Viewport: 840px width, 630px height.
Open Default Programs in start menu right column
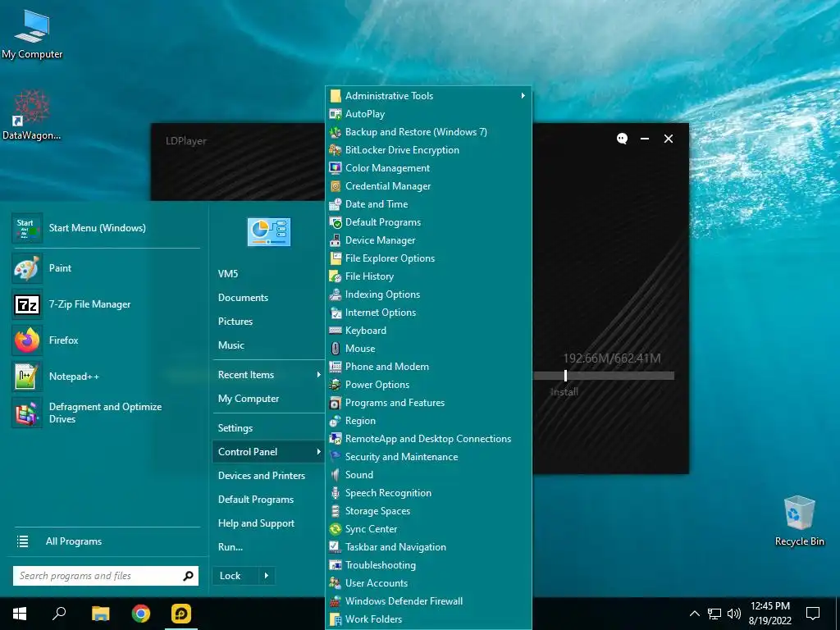(x=256, y=500)
